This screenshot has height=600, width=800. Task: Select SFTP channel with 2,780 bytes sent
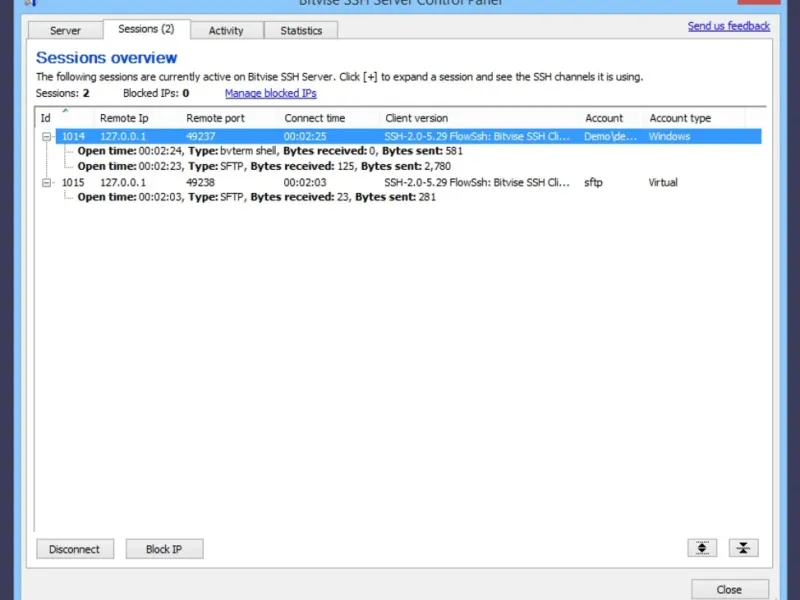click(x=264, y=166)
